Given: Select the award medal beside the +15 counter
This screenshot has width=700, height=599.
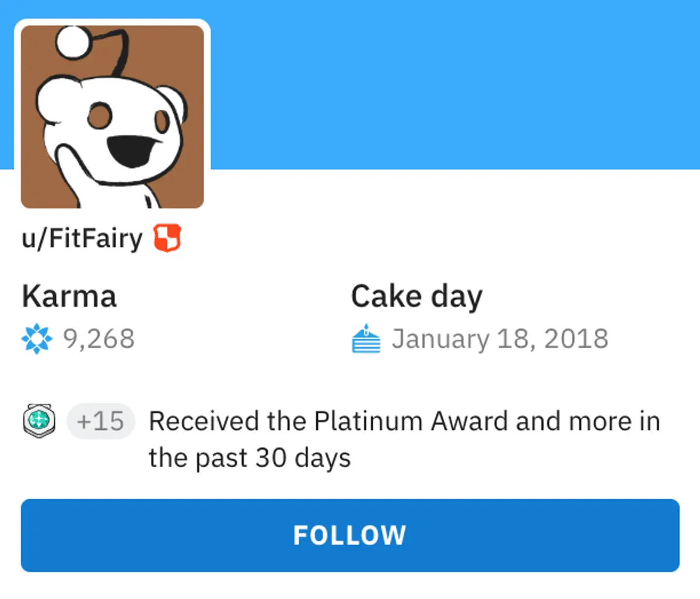Looking at the screenshot, I should click(x=38, y=419).
